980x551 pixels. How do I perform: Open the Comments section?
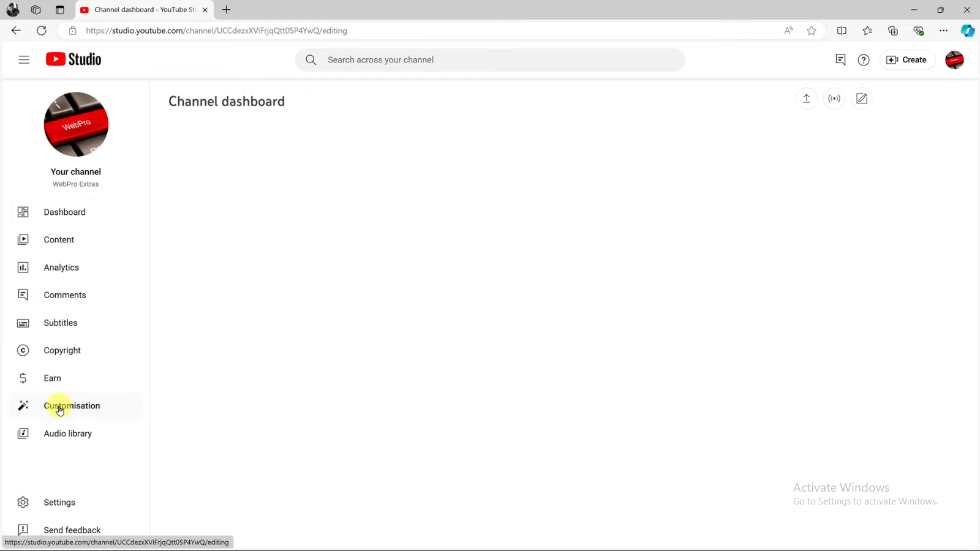[76, 295]
